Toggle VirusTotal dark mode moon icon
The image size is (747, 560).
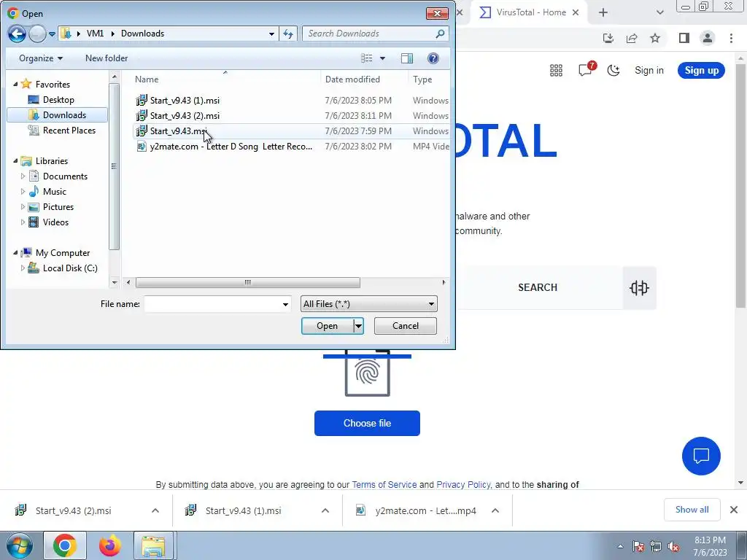point(613,71)
